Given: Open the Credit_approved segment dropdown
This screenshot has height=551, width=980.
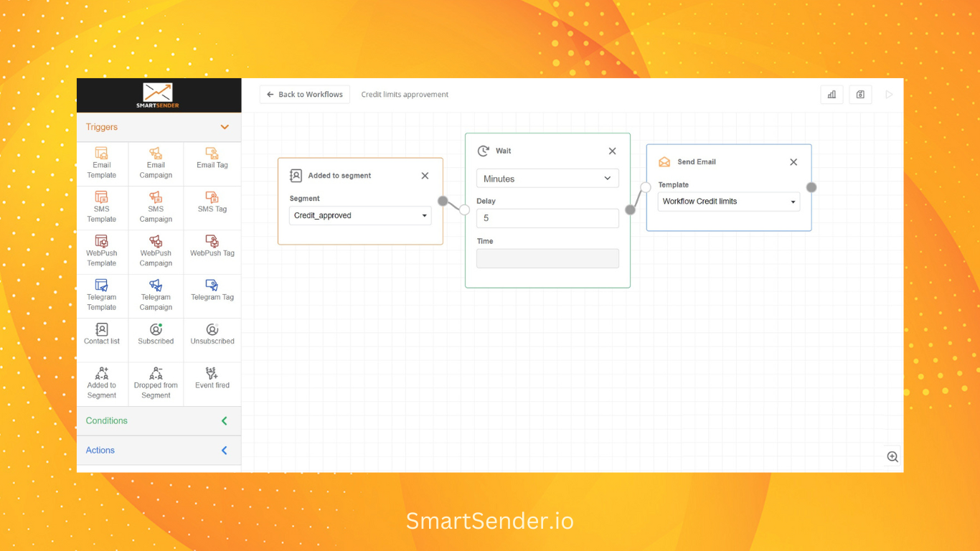Looking at the screenshot, I should pyautogui.click(x=360, y=215).
